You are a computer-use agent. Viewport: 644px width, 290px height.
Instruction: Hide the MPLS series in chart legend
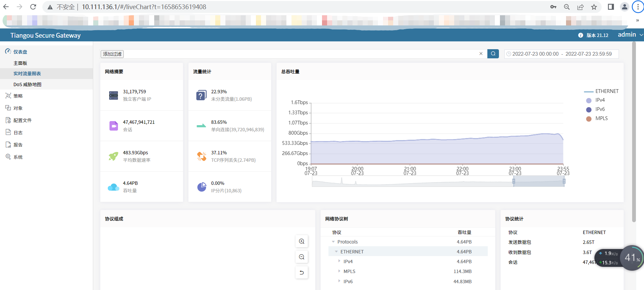point(601,118)
